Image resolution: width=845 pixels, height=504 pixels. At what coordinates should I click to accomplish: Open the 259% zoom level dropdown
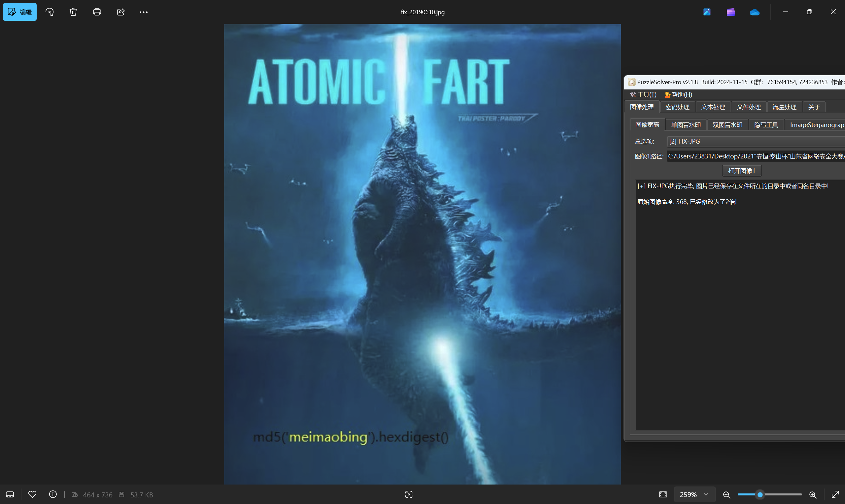tap(694, 494)
